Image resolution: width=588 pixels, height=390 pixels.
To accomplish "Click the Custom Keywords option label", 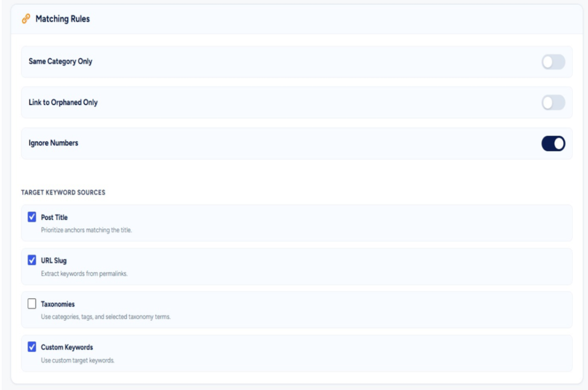I will 67,347.
